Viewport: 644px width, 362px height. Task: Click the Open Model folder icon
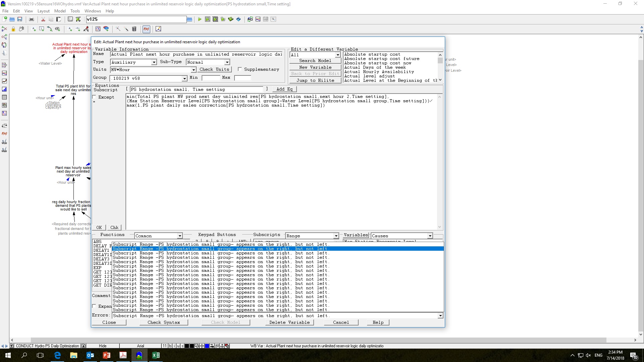click(x=12, y=19)
